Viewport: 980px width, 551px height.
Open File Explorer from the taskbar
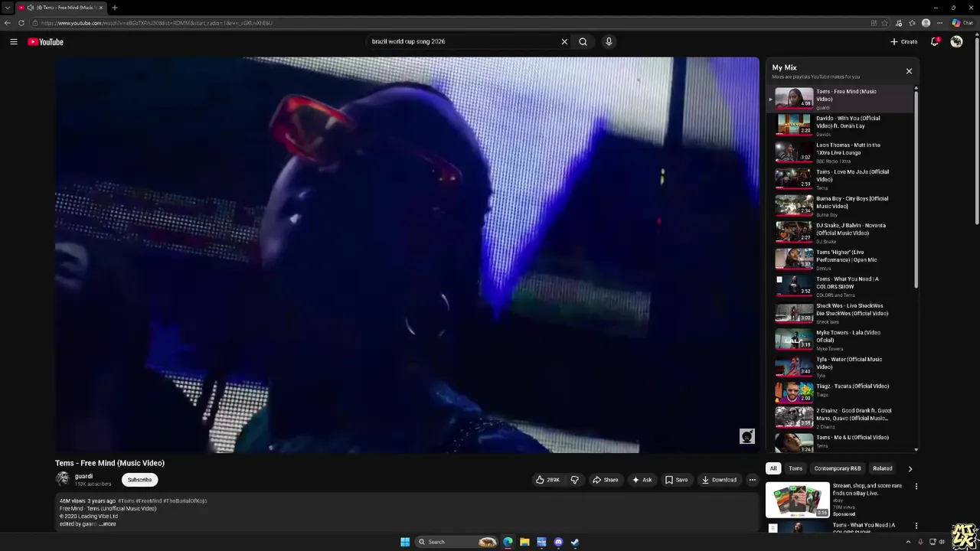click(524, 542)
